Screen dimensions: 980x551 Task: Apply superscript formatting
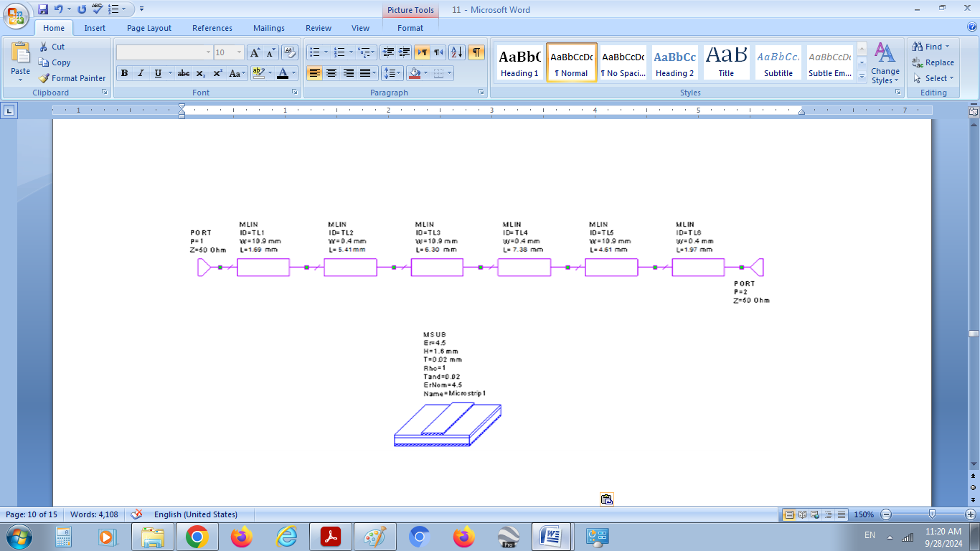point(217,73)
